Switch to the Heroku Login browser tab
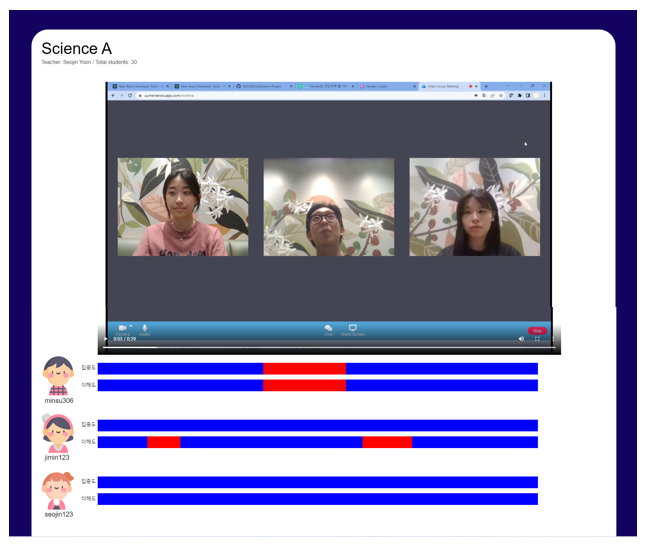 387,87
